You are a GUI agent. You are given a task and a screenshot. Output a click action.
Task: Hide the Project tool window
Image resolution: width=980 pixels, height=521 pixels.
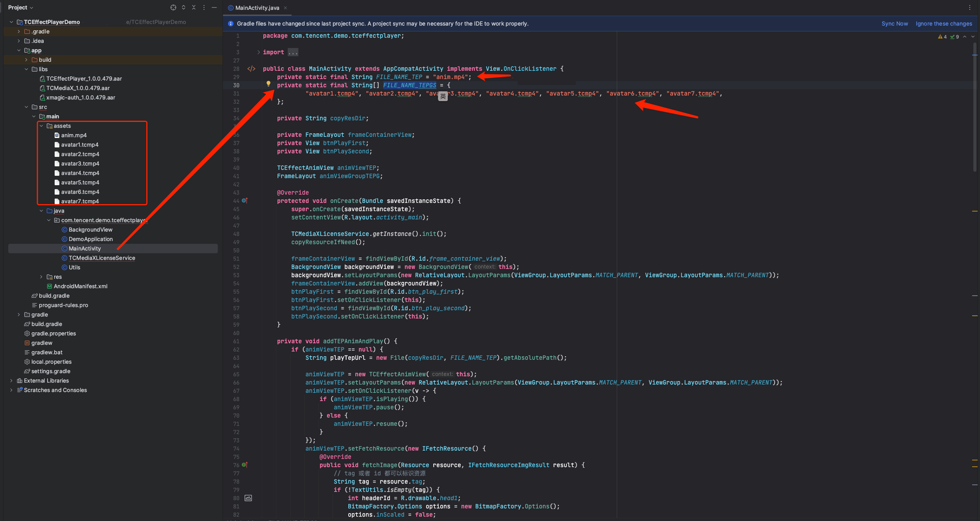tap(214, 7)
